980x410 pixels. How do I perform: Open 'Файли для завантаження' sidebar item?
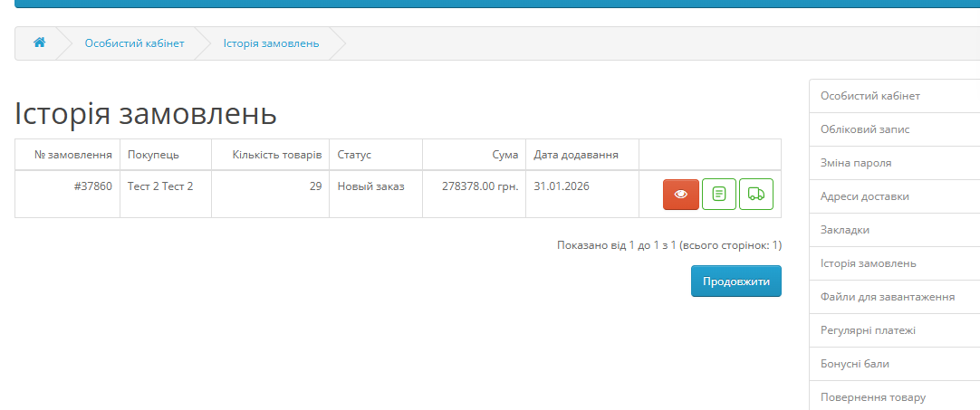894,297
